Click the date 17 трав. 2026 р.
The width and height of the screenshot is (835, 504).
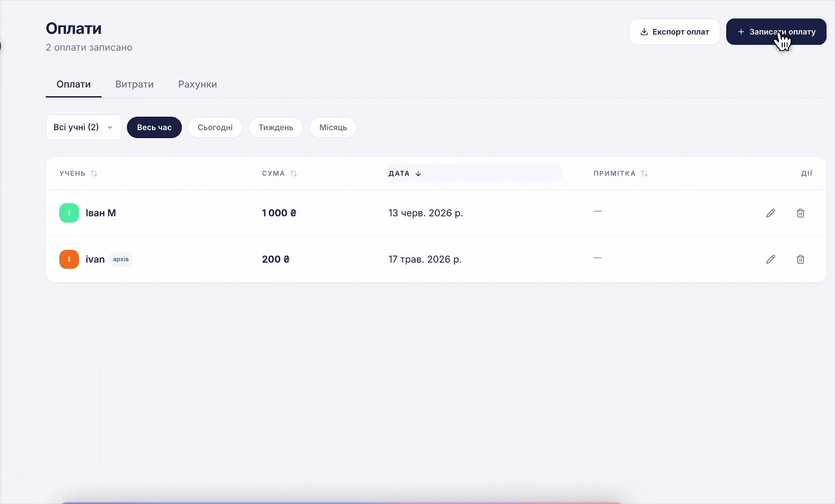point(425,259)
